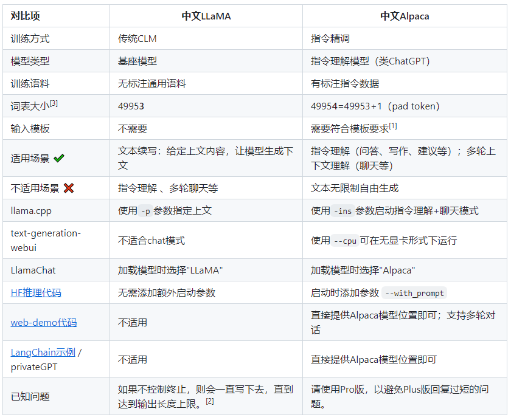
Task: Click the -ins code snippet
Action: (343, 211)
